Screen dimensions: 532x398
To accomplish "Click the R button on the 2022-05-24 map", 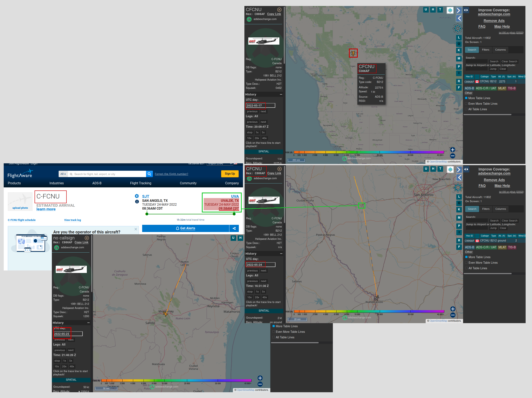I will (x=459, y=240).
